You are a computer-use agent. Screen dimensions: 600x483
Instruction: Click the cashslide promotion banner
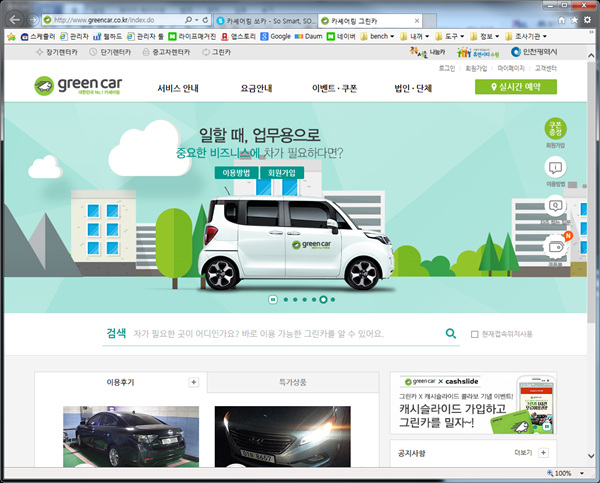[x=473, y=403]
